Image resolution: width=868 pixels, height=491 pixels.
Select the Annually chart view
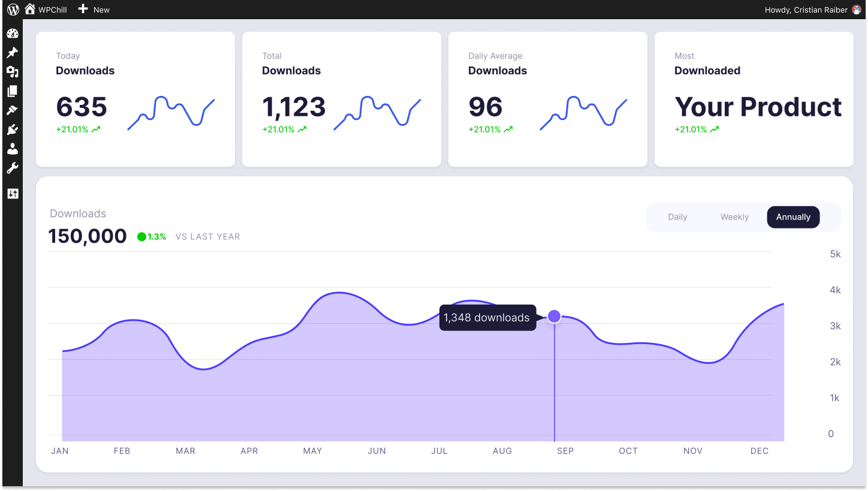click(793, 217)
